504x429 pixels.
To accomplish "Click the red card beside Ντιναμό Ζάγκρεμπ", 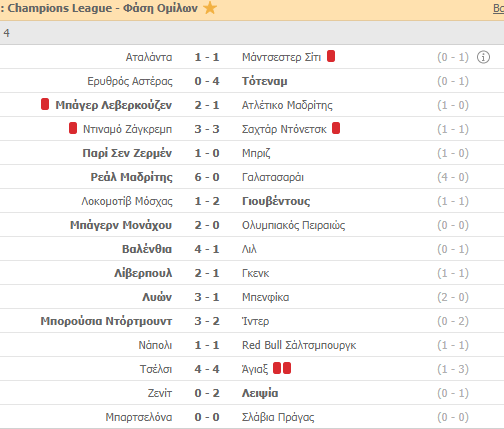I will [x=73, y=128].
